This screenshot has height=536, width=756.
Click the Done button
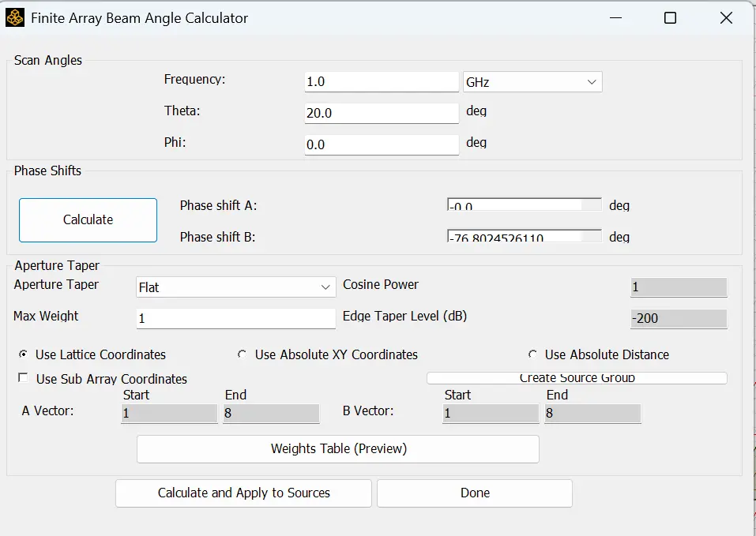pos(475,493)
